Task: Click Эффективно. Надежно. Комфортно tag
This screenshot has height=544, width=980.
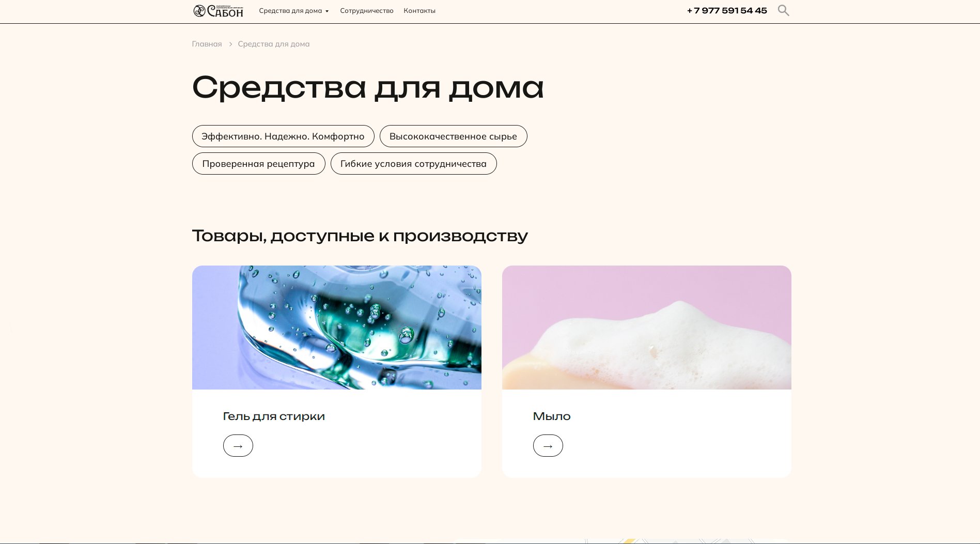Action: tap(283, 136)
